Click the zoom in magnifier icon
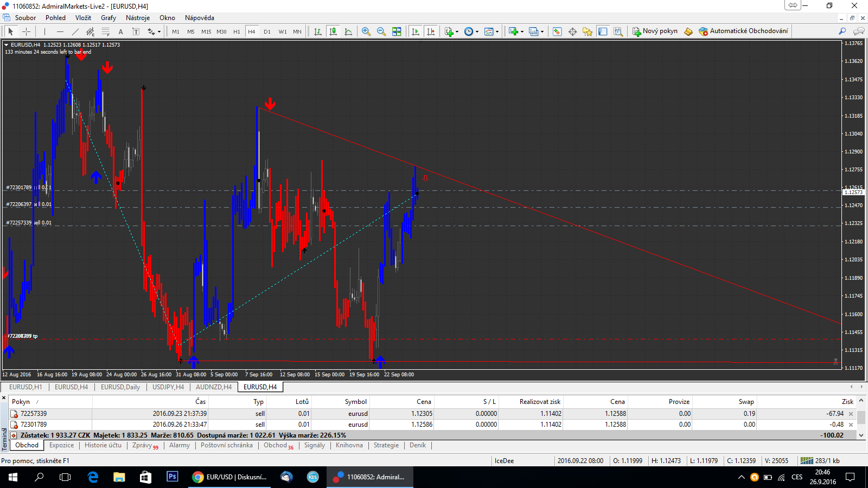 pos(366,31)
